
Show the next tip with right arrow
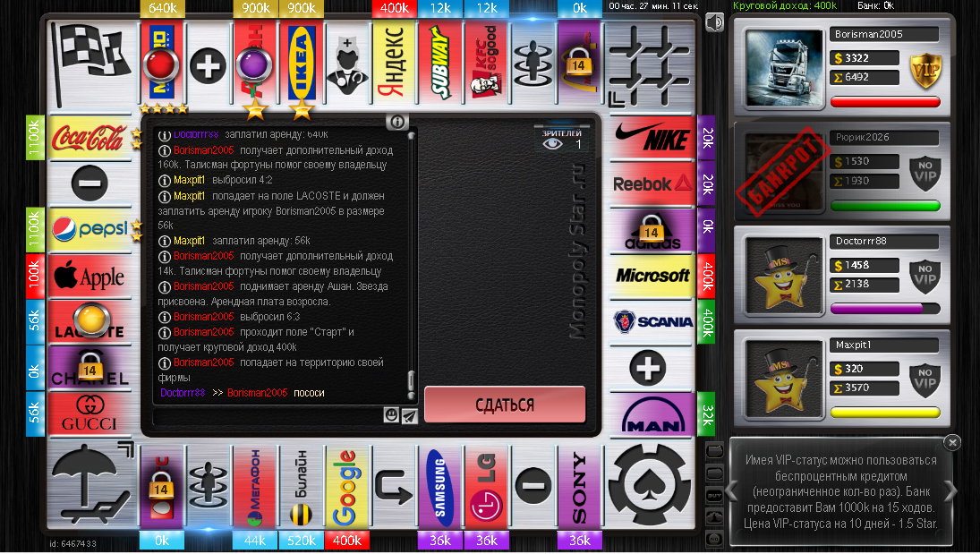coord(950,490)
